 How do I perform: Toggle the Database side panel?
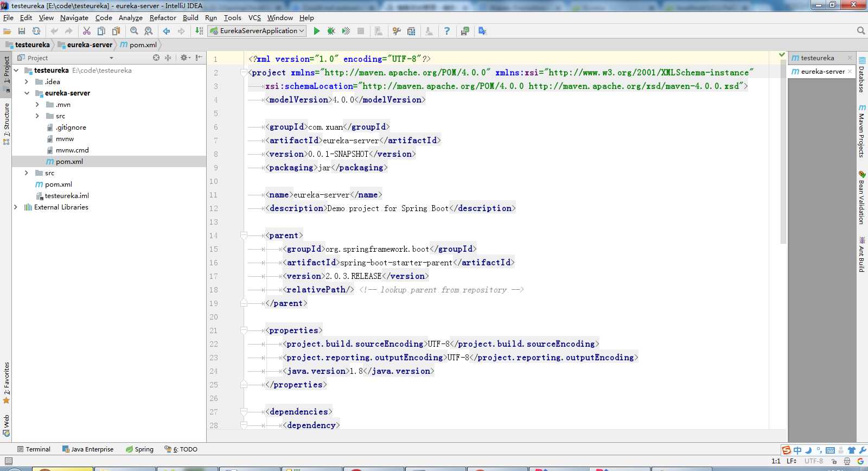point(862,74)
